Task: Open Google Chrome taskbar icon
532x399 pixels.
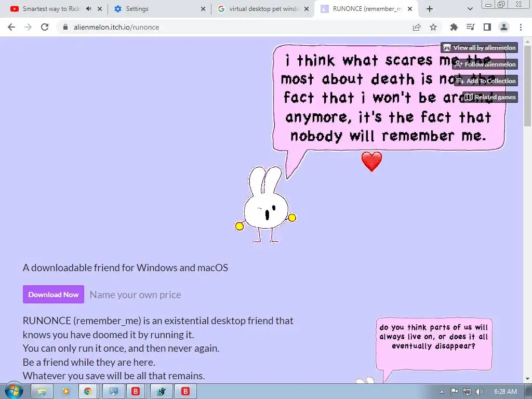Action: 88,392
